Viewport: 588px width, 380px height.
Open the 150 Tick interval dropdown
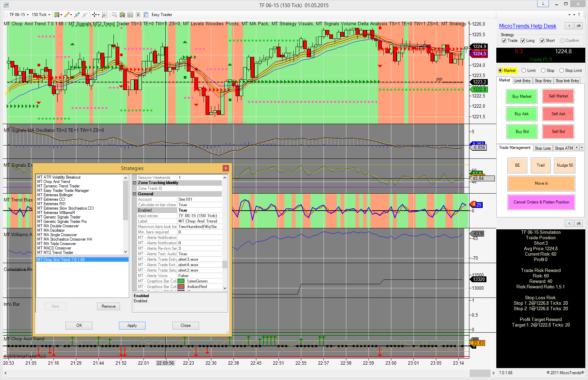[x=41, y=15]
